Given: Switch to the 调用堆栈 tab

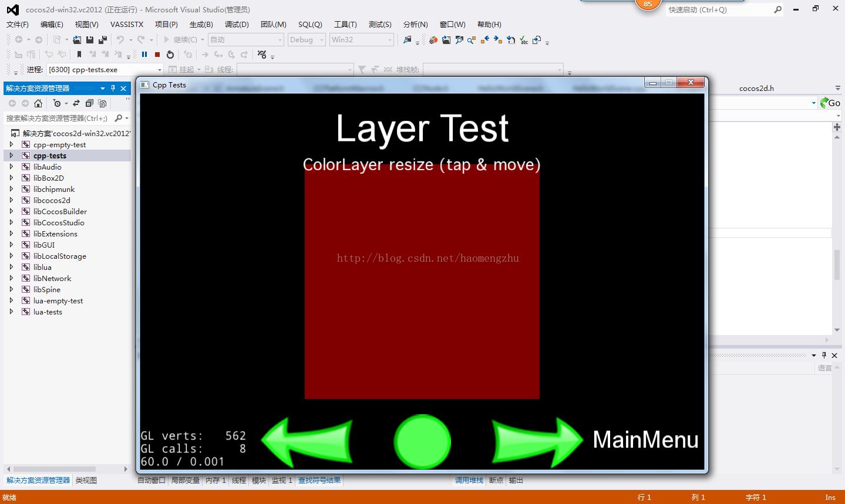Looking at the screenshot, I should (469, 480).
